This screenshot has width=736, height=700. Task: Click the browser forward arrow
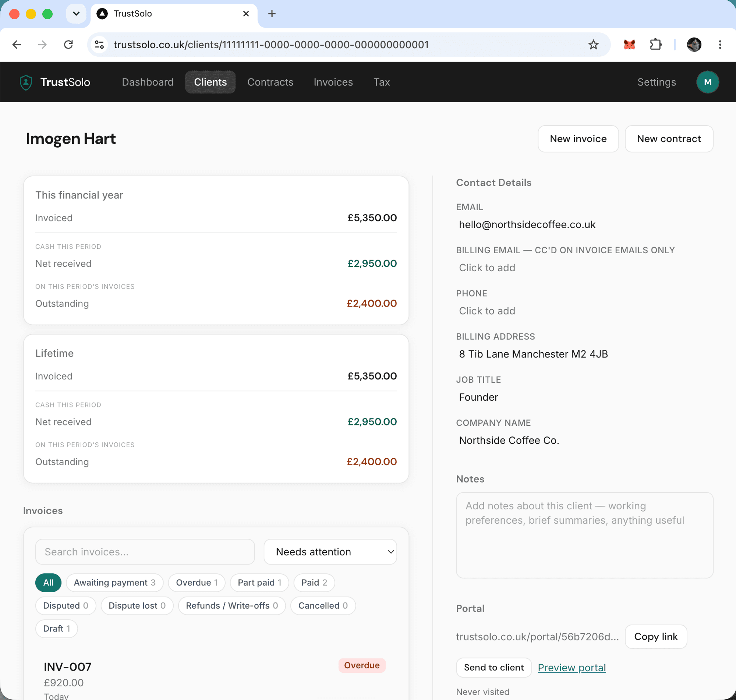click(43, 45)
